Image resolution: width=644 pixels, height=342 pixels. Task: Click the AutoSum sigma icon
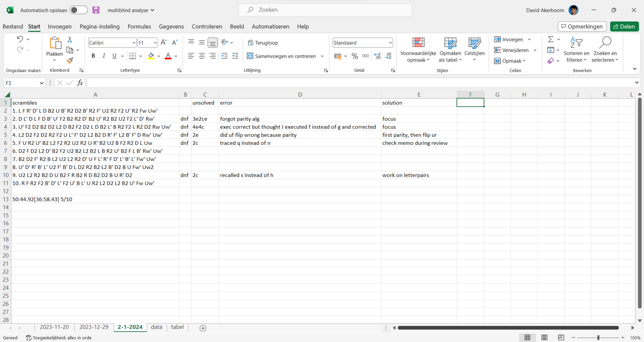551,39
